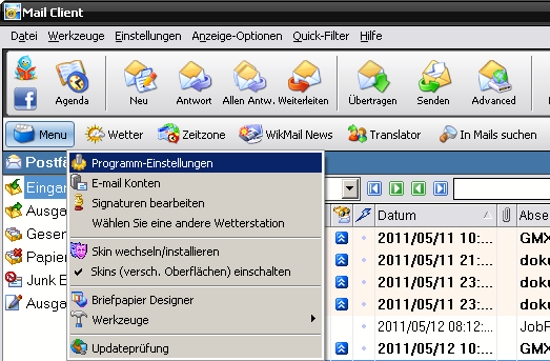Run Updateprüfung from the menu
Image resolution: width=550 pixels, height=361 pixels.
pyautogui.click(x=196, y=348)
